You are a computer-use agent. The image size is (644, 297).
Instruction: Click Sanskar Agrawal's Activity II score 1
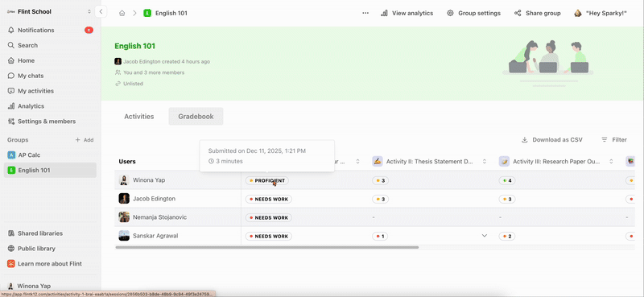point(380,236)
